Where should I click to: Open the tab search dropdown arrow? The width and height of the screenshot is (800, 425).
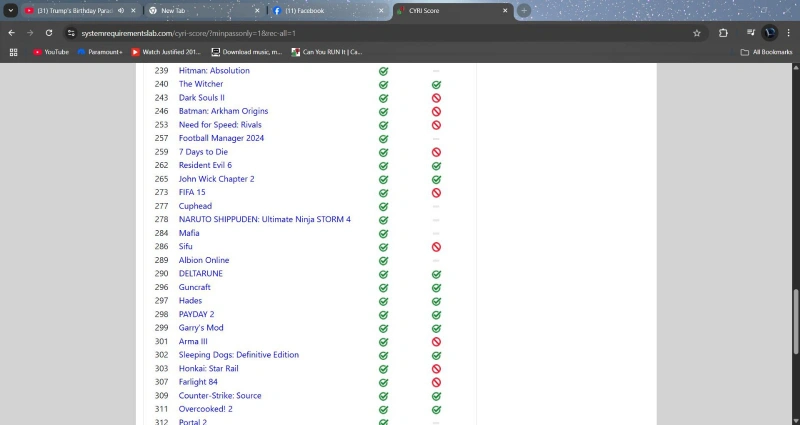[10, 11]
